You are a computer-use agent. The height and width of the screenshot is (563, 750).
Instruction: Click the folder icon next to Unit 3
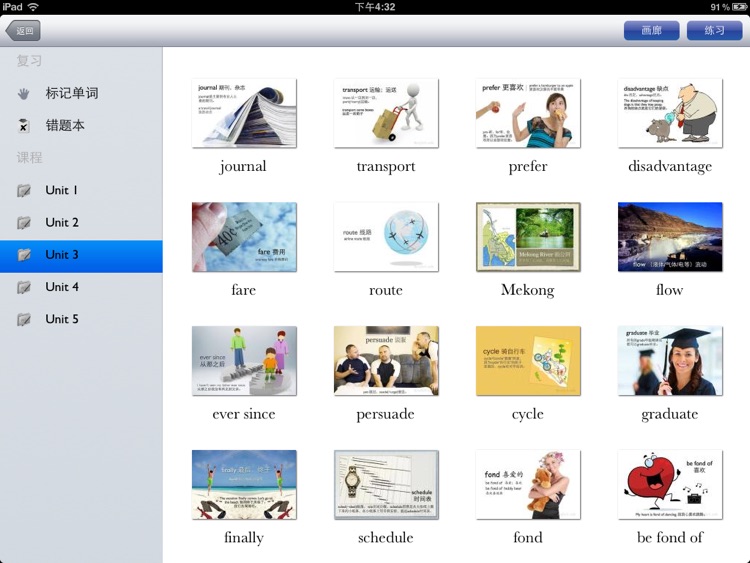pos(24,254)
